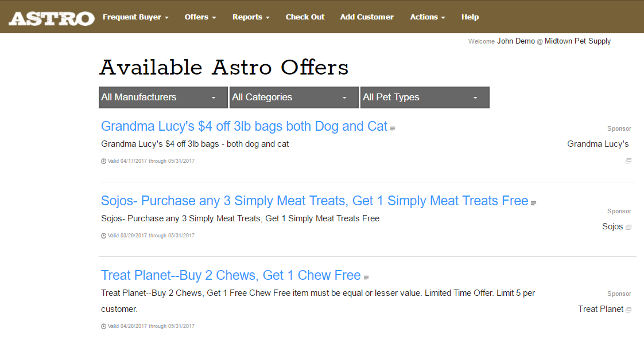Click description 'Grandma Lucy's $4 off 3lb bags - both dog and cat'
The height and width of the screenshot is (340, 644).
(195, 144)
